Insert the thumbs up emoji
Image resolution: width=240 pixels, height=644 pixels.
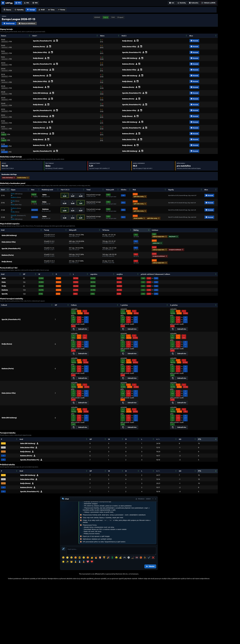[92, 557]
